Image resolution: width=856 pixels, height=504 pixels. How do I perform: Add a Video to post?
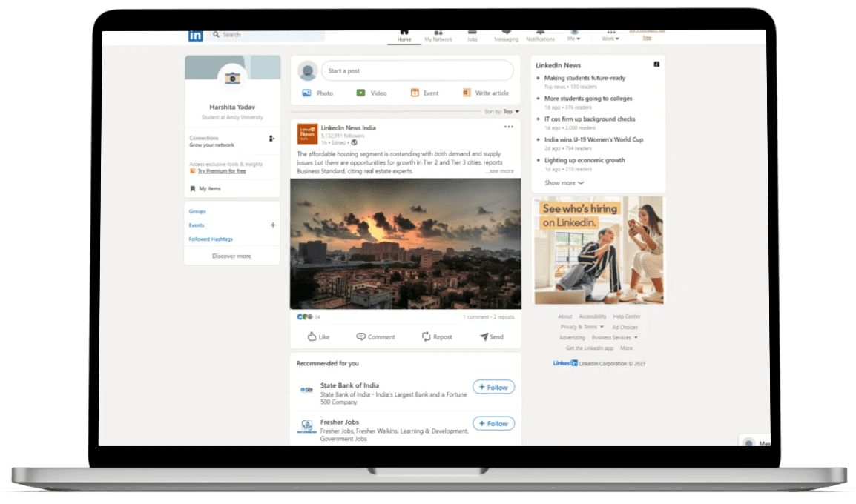tap(371, 93)
